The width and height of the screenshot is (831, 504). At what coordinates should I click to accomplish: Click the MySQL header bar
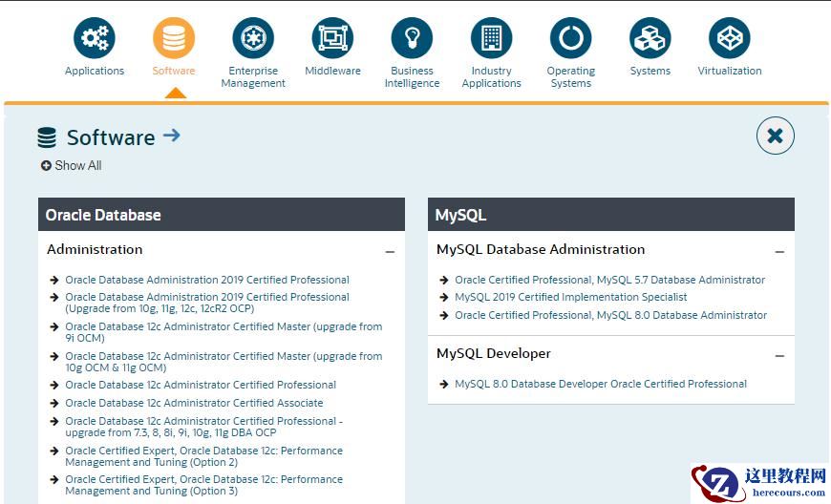pos(611,215)
